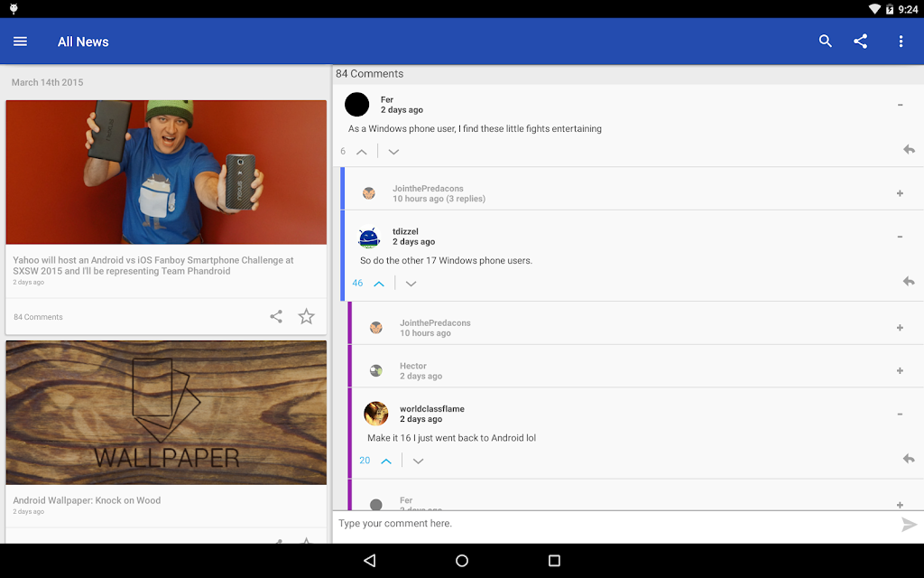The width and height of the screenshot is (924, 578).
Task: Collapse worldclassflame's comment
Action: 900,415
